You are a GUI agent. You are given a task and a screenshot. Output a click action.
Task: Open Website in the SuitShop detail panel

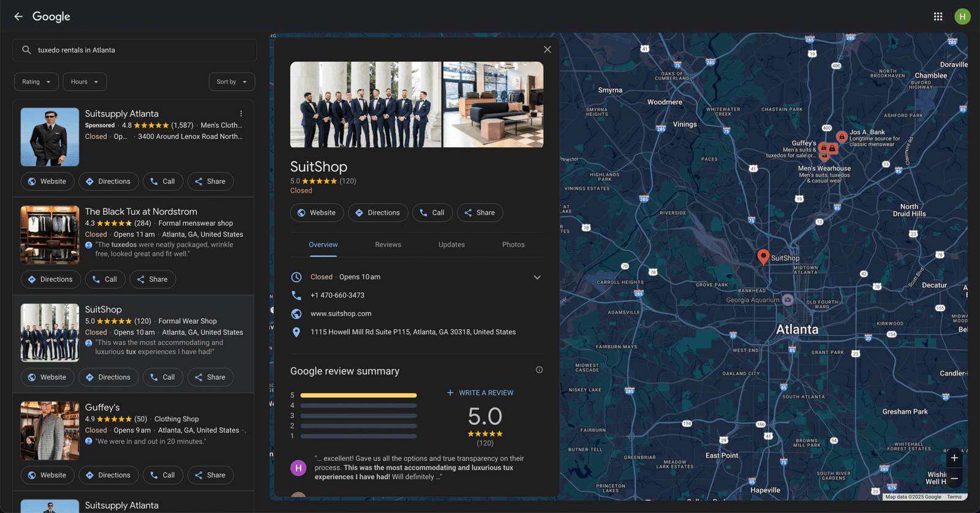click(317, 212)
